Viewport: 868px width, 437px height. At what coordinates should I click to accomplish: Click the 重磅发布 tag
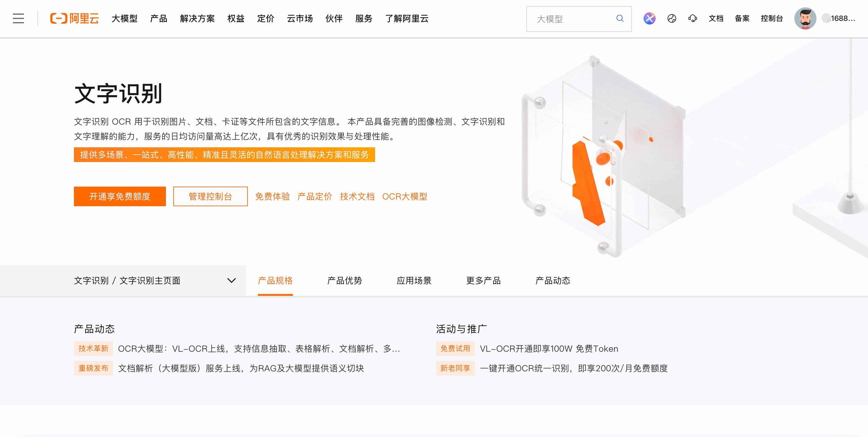click(x=93, y=368)
